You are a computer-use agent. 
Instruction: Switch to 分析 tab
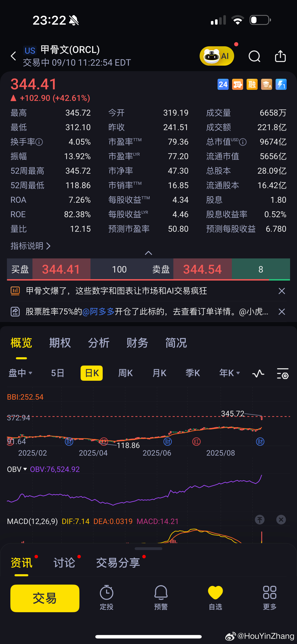click(99, 343)
